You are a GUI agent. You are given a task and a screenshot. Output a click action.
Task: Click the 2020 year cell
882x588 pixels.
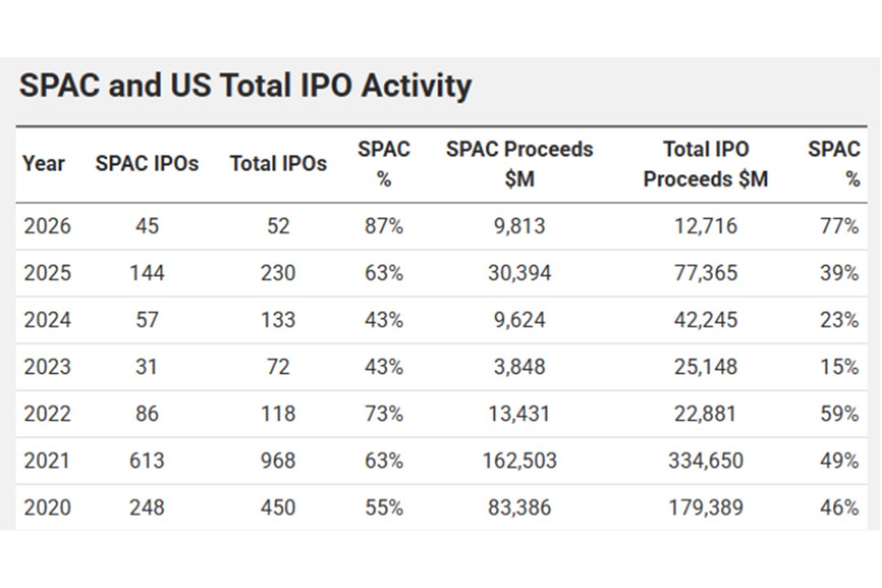pyautogui.click(x=47, y=508)
